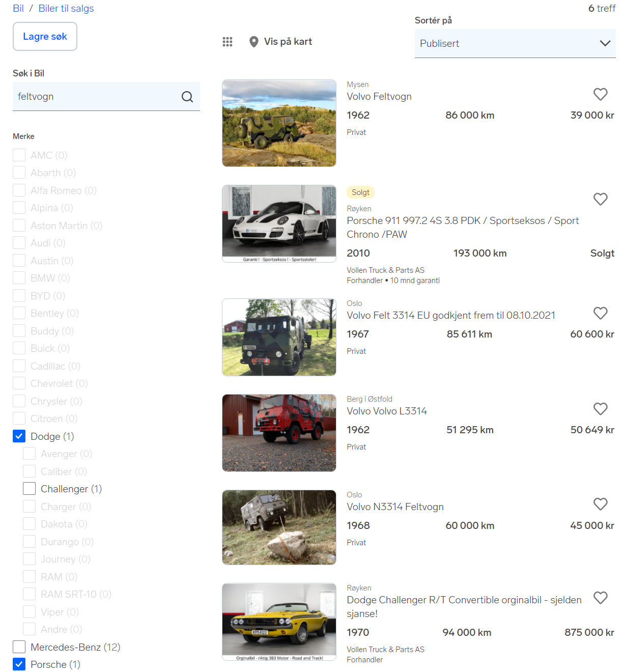This screenshot has width=626, height=672.
Task: Click the search magnifier icon
Action: [x=187, y=97]
